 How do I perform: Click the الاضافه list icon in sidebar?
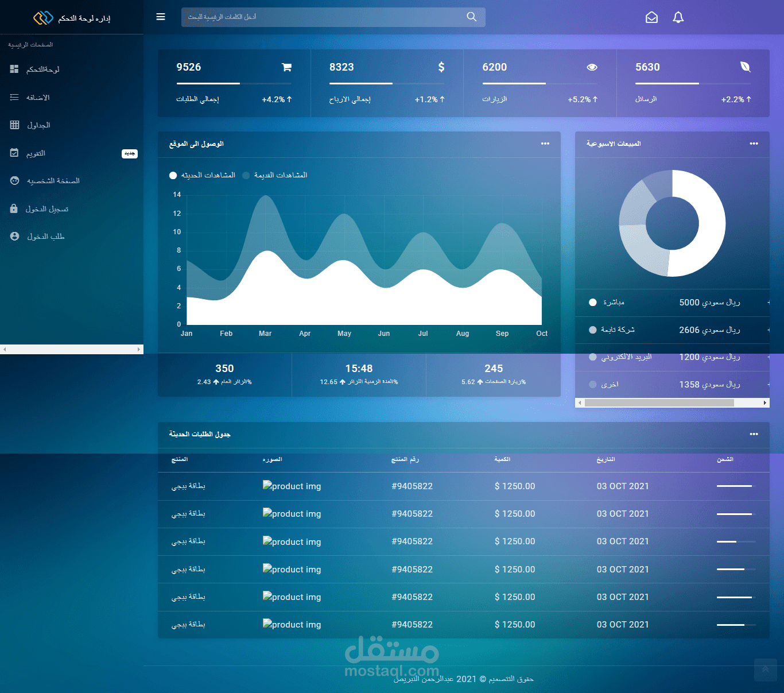[x=14, y=98]
